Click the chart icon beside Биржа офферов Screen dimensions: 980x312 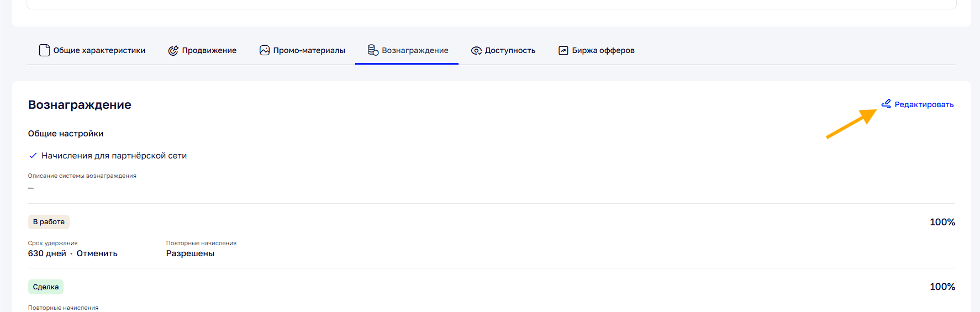(x=563, y=50)
